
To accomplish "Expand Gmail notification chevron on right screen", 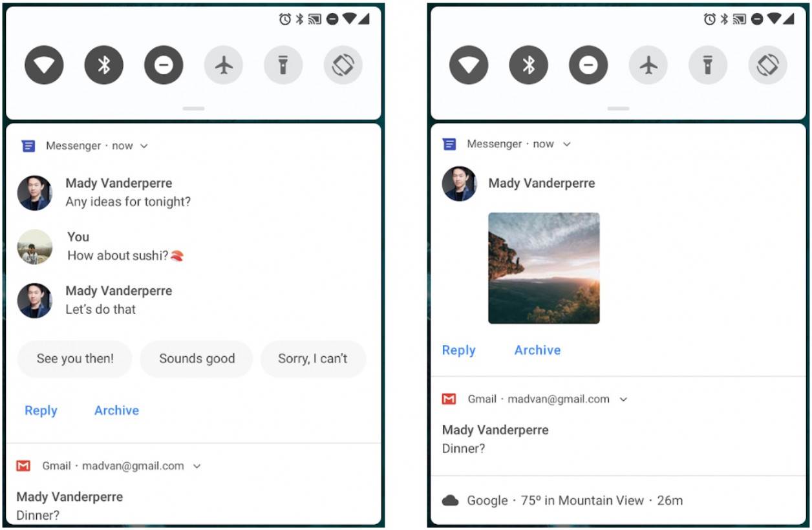I will [x=623, y=399].
